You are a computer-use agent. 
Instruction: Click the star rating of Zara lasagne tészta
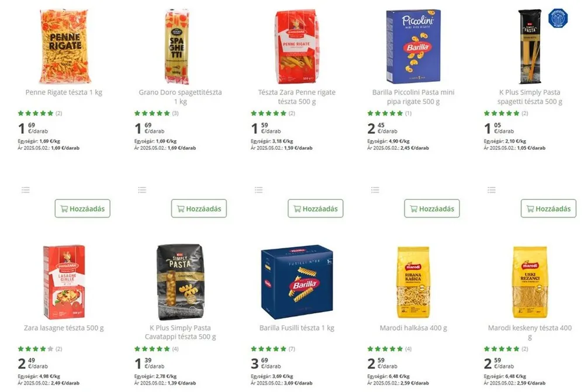(x=36, y=349)
